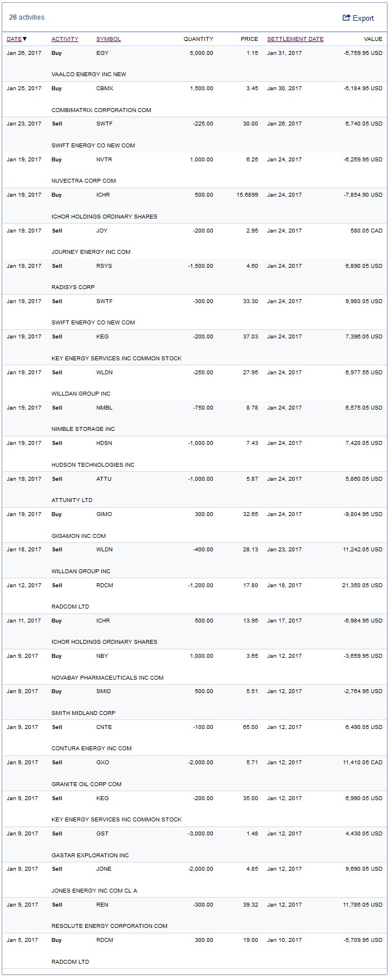Select the CBMX symbol in second row
Image resolution: width=392 pixels, height=980 pixels.
[105, 89]
